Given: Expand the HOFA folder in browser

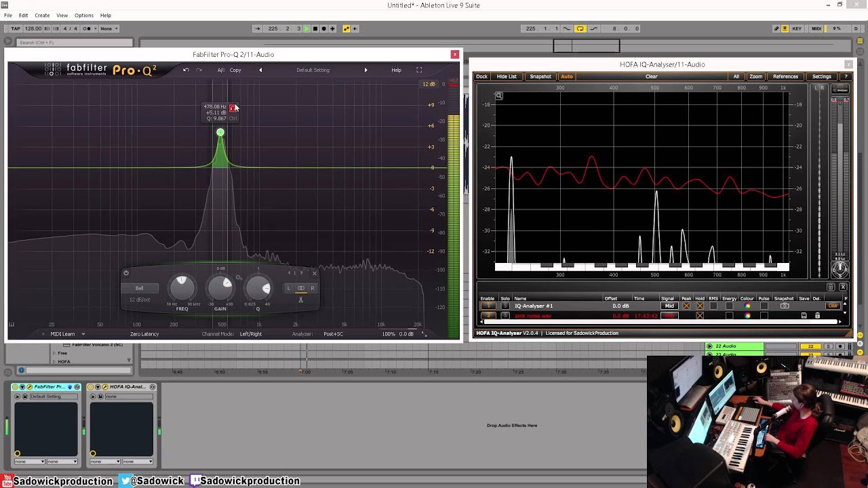Looking at the screenshot, I should pos(55,361).
